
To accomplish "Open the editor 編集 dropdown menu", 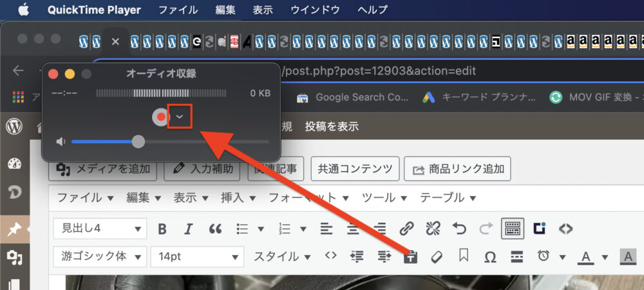I will (144, 198).
